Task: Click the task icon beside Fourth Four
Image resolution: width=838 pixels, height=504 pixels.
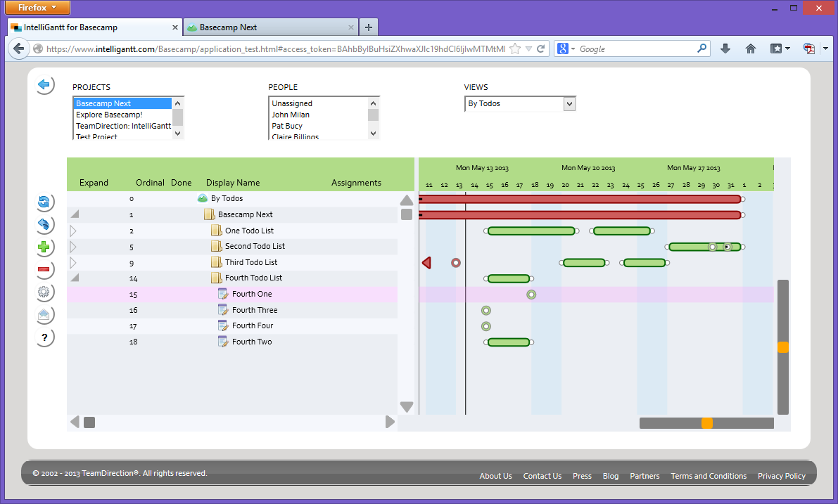Action: pyautogui.click(x=223, y=325)
